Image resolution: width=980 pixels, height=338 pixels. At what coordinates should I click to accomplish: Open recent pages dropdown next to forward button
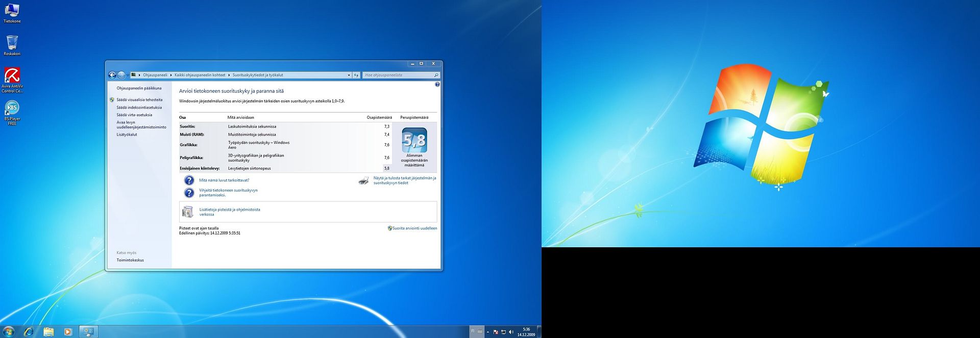coord(128,75)
